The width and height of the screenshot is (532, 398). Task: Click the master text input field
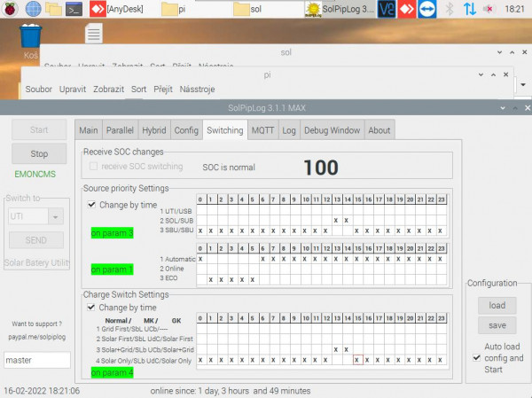[37, 360]
